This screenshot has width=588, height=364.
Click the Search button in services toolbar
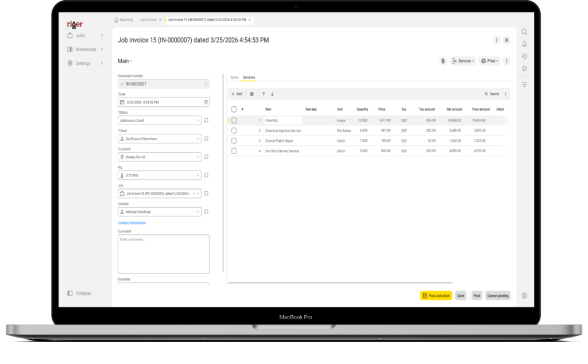pyautogui.click(x=492, y=94)
